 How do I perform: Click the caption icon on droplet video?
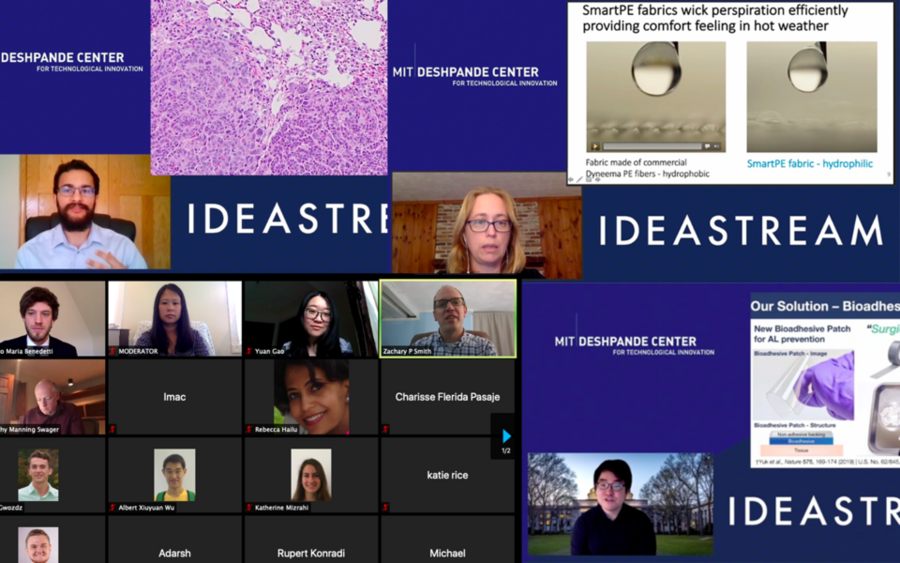[x=709, y=146]
